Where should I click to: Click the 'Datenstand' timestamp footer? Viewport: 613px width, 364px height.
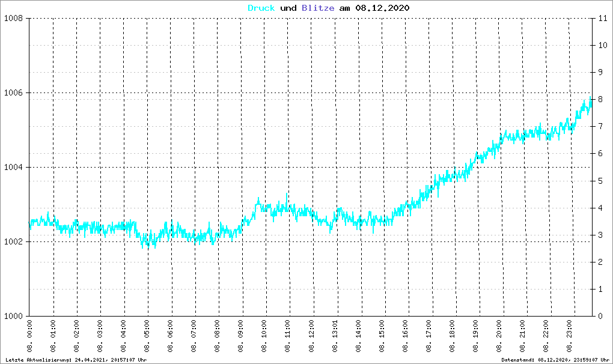[555, 360]
